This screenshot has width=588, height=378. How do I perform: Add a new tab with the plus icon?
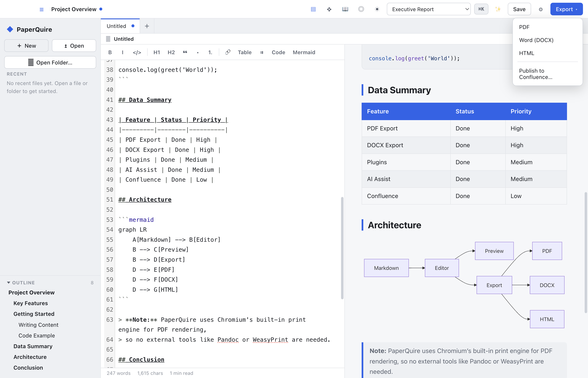pos(147,26)
